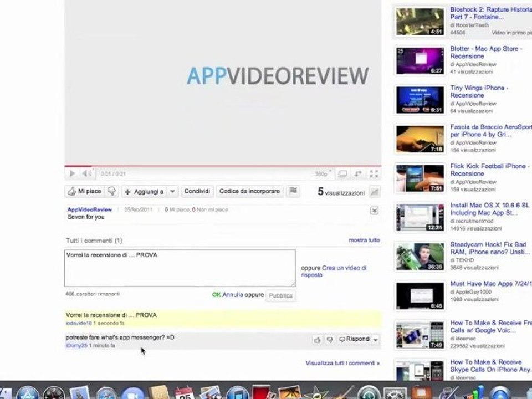Image resolution: width=532 pixels, height=399 pixels.
Task: Flag the video with the flag icon
Action: click(293, 191)
